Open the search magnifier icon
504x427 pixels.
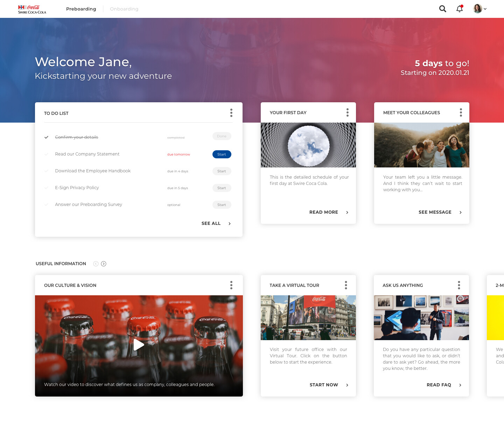[x=442, y=8]
